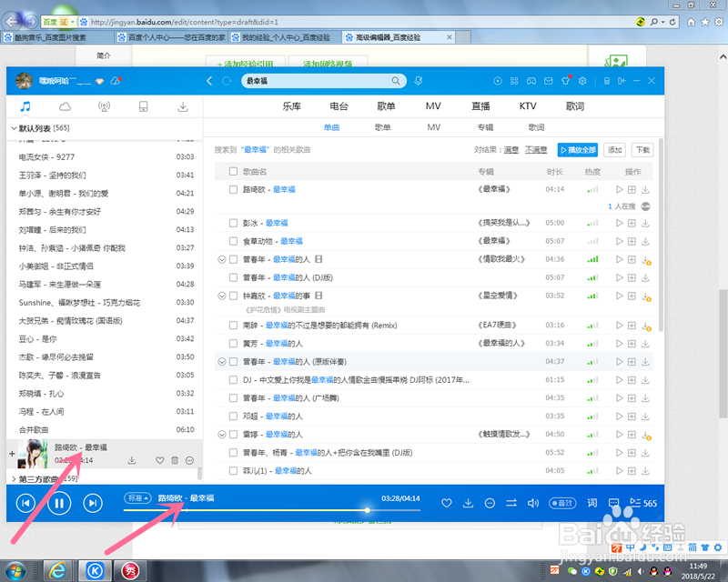Open the game controller icon in header

coord(531,81)
